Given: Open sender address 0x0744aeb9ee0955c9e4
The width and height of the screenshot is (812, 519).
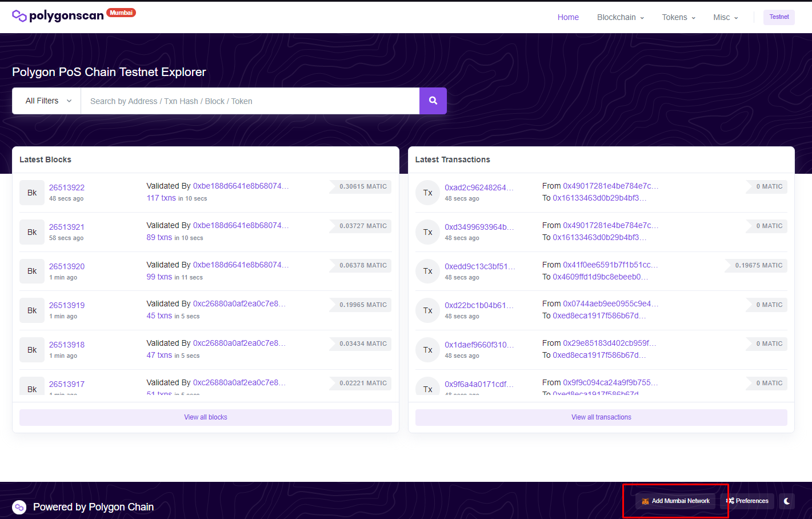Looking at the screenshot, I should point(610,304).
